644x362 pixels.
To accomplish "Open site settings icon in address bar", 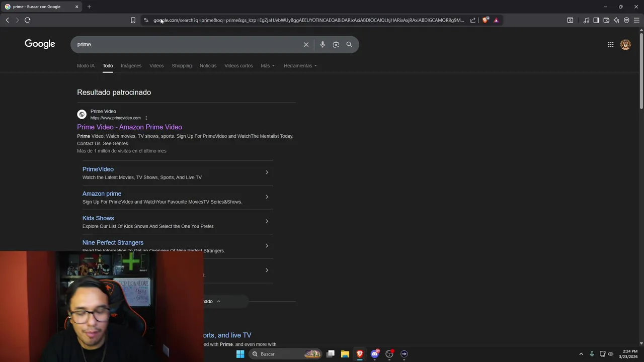I will [146, 20].
